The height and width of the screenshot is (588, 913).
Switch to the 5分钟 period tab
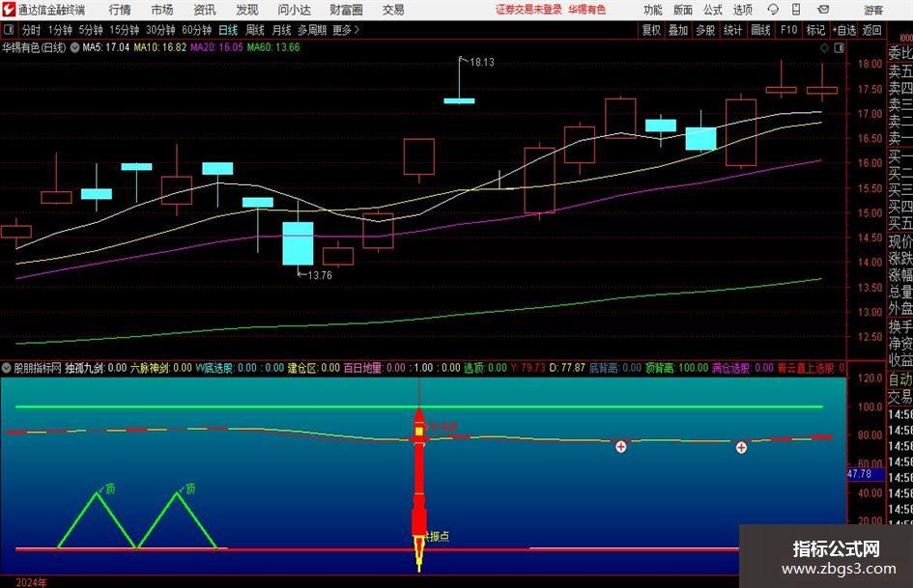pyautogui.click(x=90, y=30)
